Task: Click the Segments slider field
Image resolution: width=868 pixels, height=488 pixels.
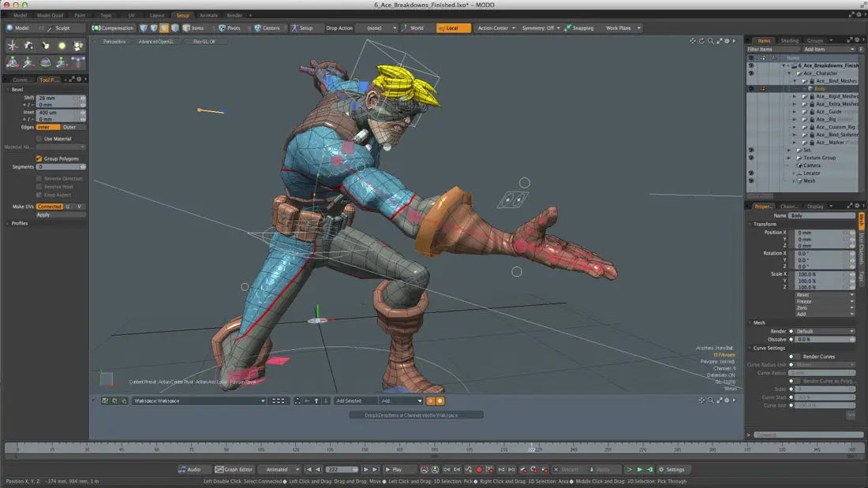Action: (x=60, y=166)
